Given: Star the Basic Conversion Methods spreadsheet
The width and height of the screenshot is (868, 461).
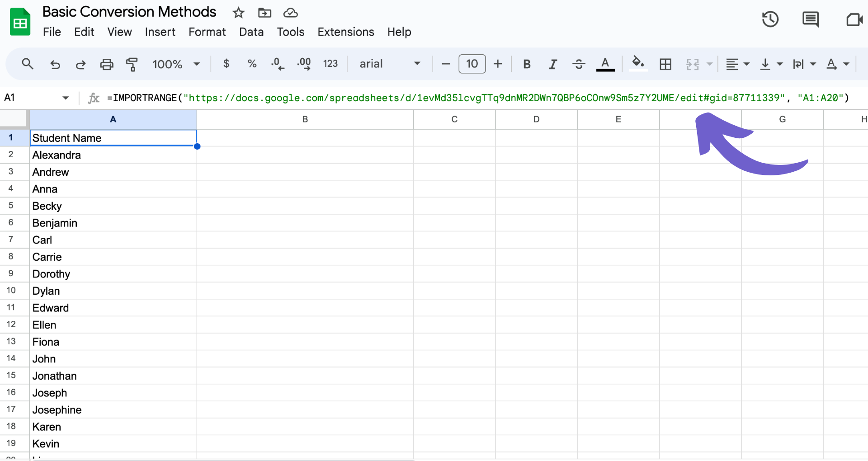Looking at the screenshot, I should pyautogui.click(x=238, y=13).
